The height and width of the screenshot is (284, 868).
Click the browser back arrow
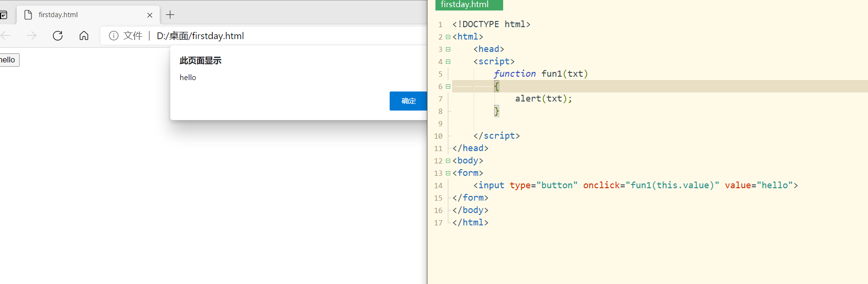click(5, 36)
